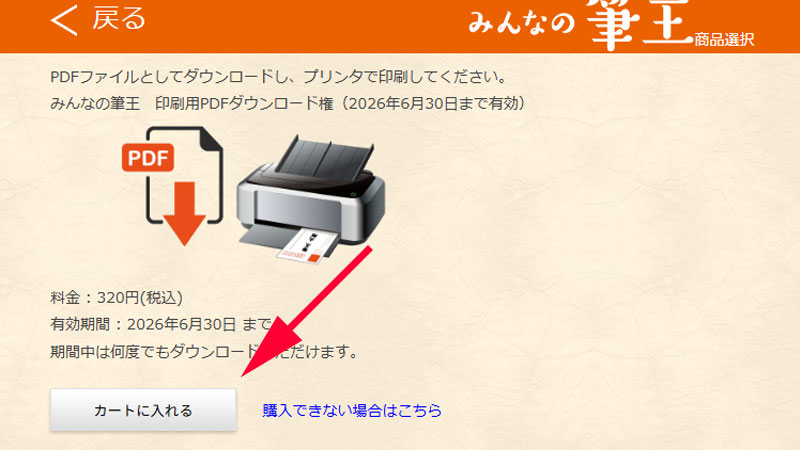
Task: Click the back chevron arrow in the header
Action: 64,20
